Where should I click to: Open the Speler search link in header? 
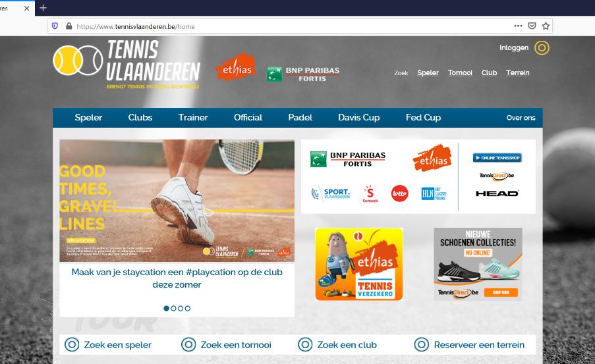click(x=428, y=72)
